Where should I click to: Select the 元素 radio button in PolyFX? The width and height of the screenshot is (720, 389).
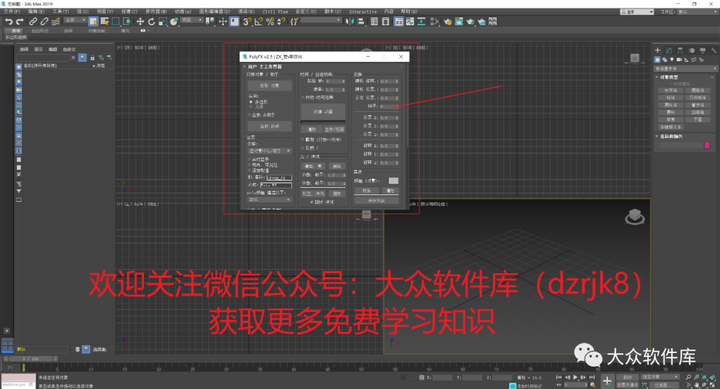pos(251,107)
